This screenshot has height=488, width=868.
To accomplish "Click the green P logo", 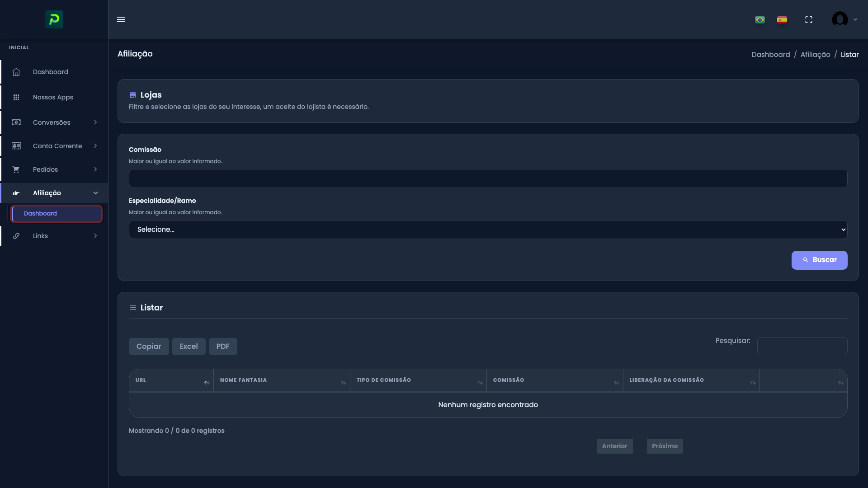I will (54, 19).
